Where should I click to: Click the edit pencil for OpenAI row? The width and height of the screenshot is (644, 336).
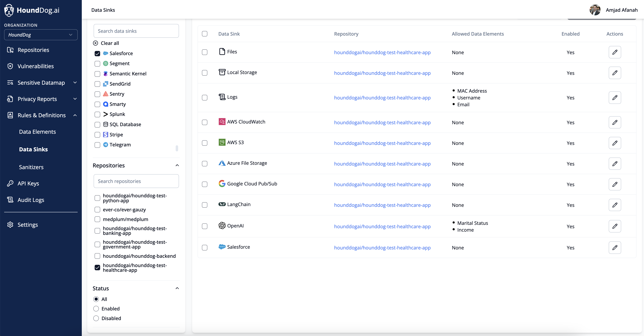tap(614, 226)
